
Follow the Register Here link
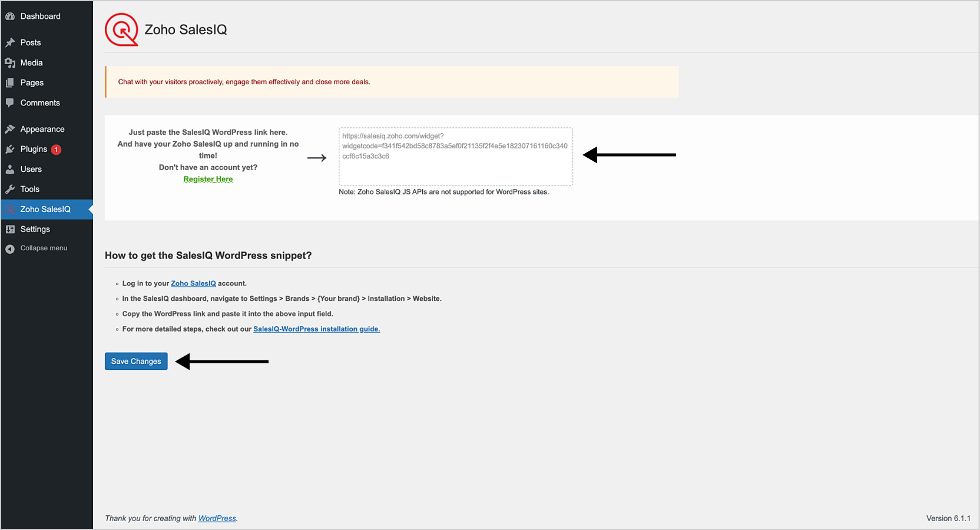pyautogui.click(x=208, y=179)
